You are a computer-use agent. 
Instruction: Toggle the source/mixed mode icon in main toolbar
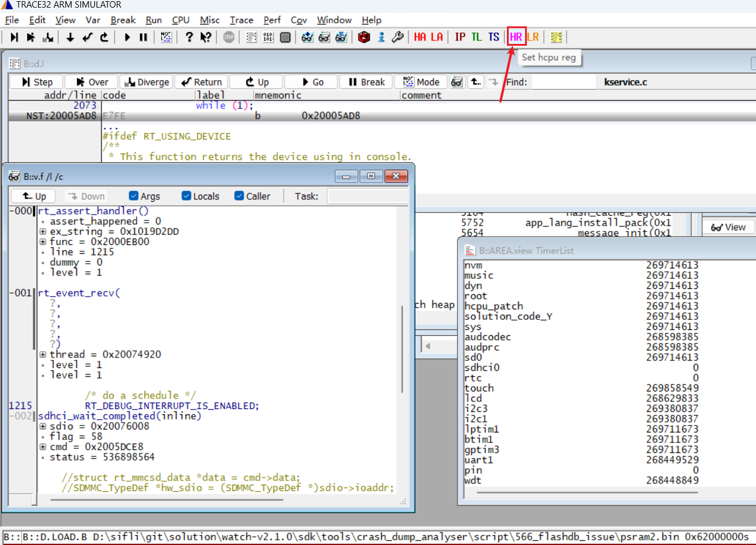tap(166, 37)
